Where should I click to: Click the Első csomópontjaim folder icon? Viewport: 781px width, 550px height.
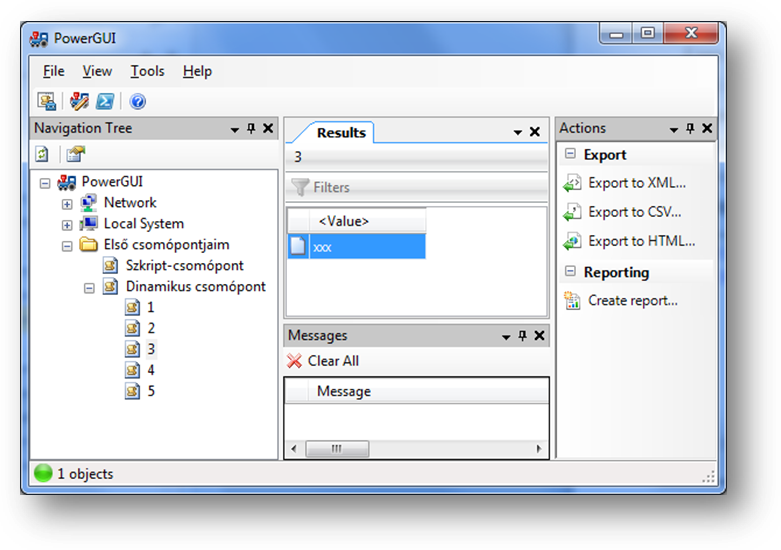89,245
